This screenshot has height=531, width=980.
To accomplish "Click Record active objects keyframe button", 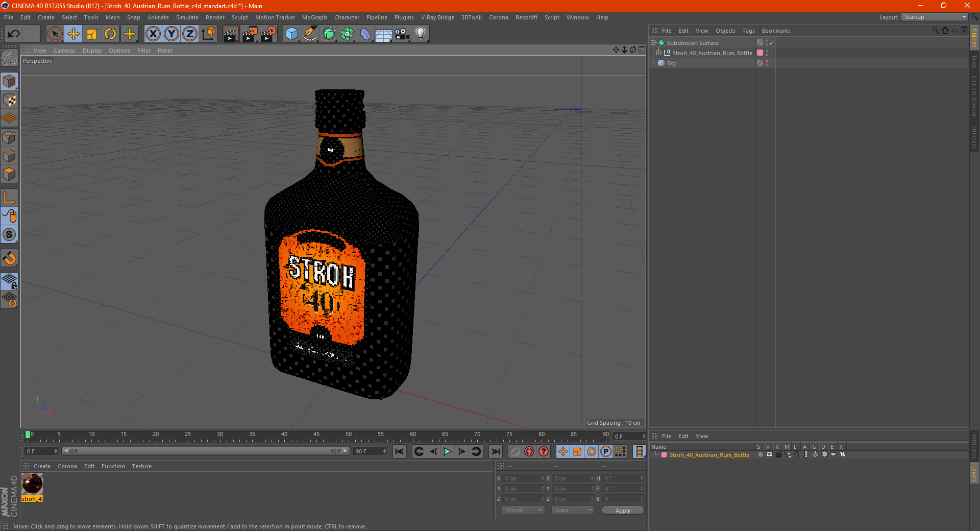I will click(515, 451).
